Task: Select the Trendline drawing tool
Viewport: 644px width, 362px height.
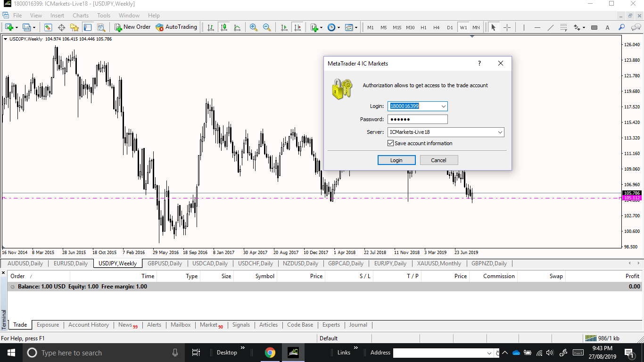Action: click(550, 27)
